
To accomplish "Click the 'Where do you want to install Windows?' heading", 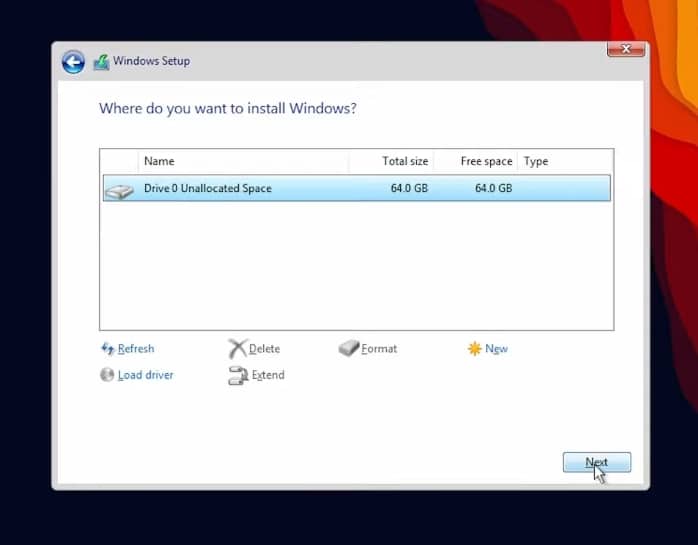I will coord(228,109).
